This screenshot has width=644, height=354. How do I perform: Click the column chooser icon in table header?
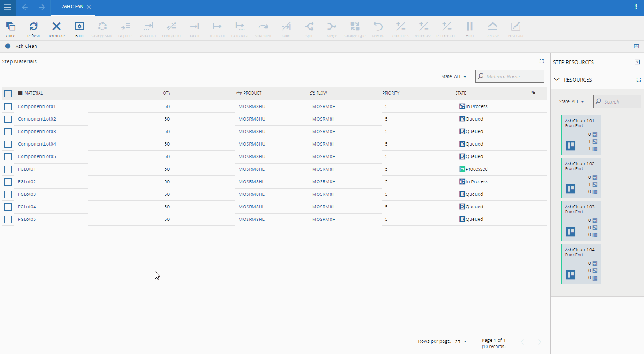click(x=533, y=93)
